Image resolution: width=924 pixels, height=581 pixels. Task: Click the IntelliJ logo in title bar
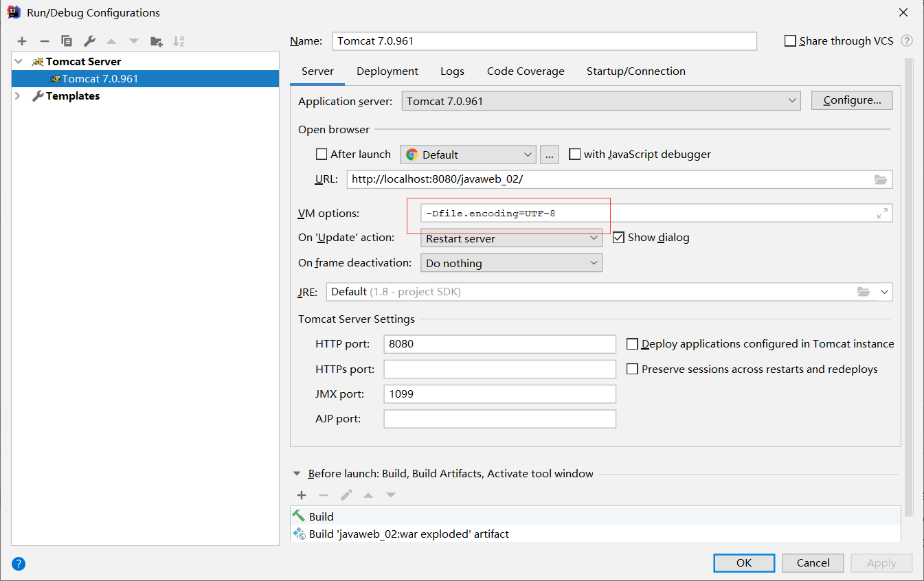click(14, 12)
